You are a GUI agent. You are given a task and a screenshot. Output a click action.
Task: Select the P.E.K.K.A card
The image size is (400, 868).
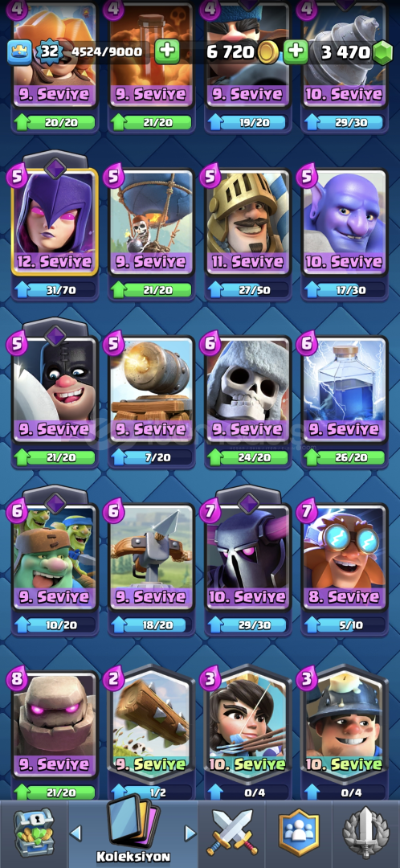point(248,556)
